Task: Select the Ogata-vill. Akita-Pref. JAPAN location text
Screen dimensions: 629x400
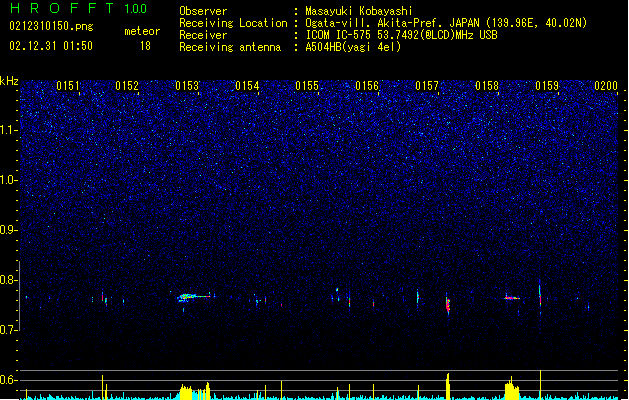Action: click(446, 23)
